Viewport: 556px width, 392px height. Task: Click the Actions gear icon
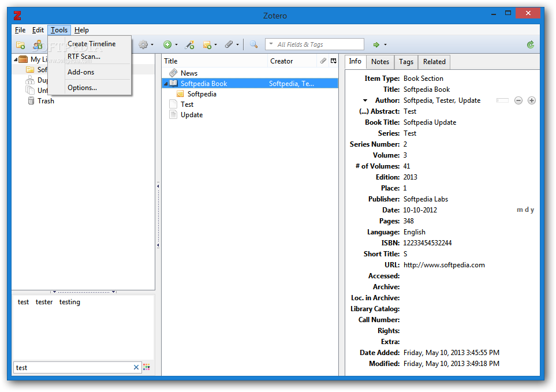(143, 44)
